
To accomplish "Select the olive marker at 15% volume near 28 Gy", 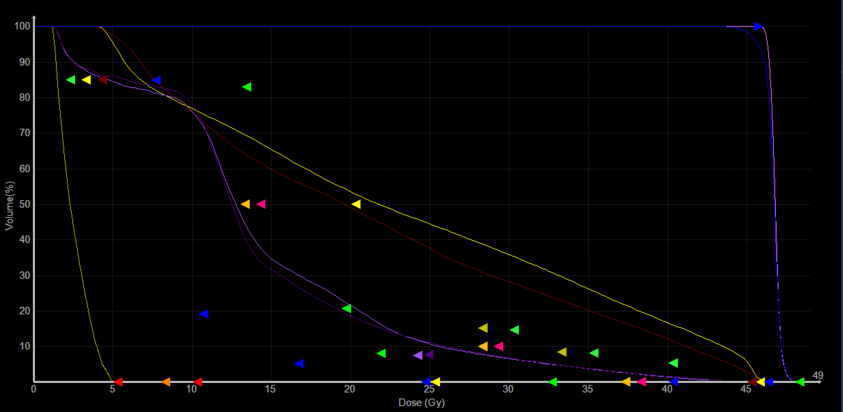I will [x=483, y=328].
